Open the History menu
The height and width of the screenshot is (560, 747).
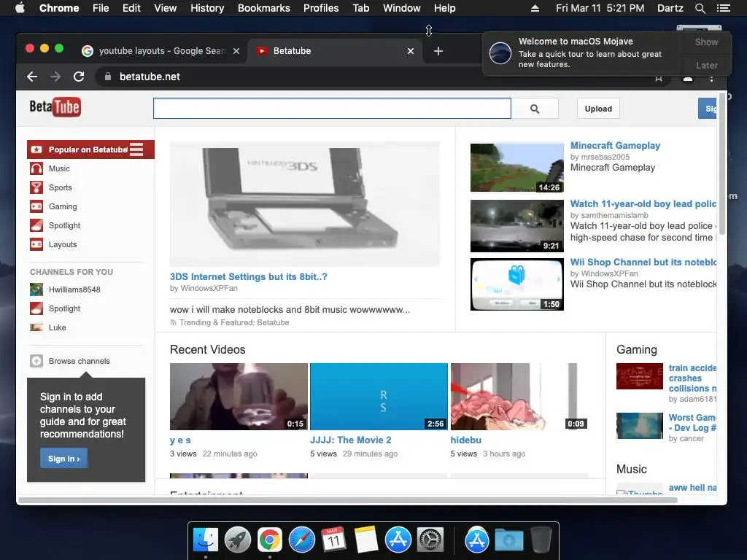(207, 8)
